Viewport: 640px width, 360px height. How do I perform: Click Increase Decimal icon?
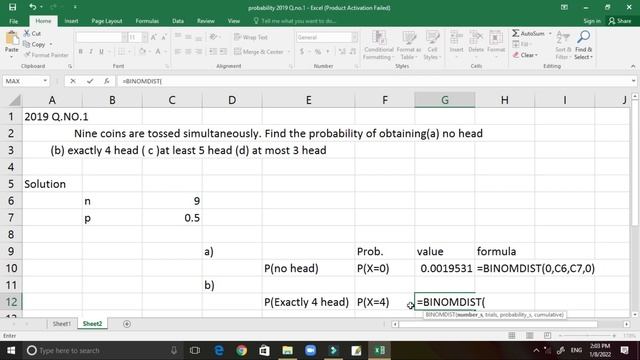[x=342, y=51]
